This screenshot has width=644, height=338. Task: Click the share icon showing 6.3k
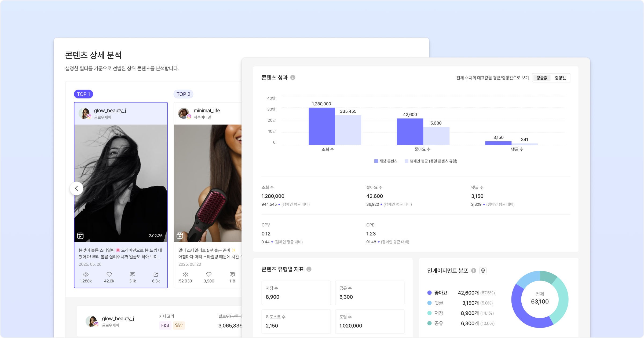coord(156,274)
